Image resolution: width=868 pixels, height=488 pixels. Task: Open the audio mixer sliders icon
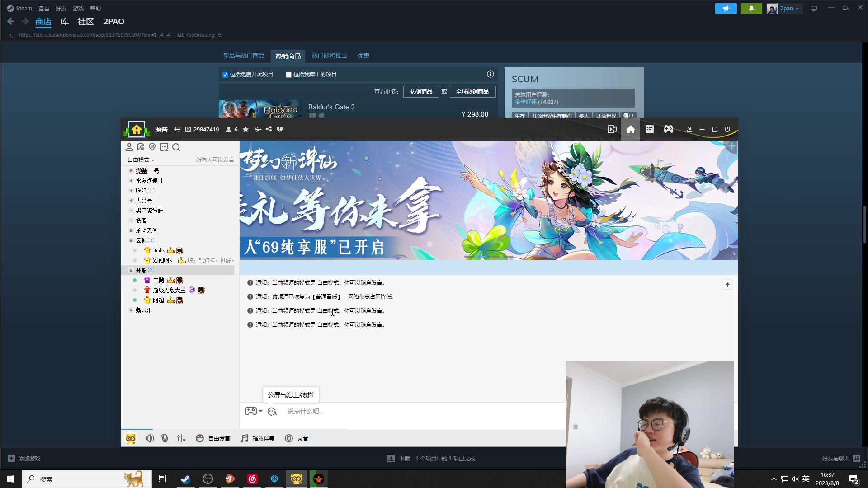[181, 438]
